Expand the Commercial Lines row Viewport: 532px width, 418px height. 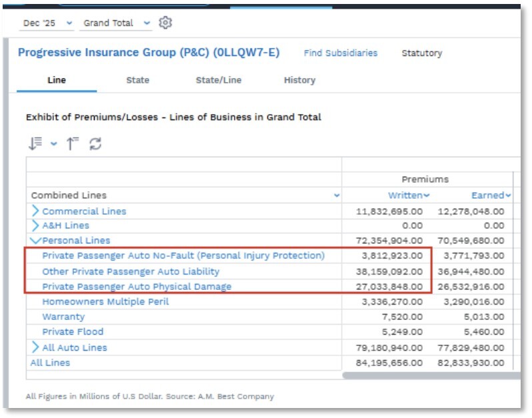point(35,211)
